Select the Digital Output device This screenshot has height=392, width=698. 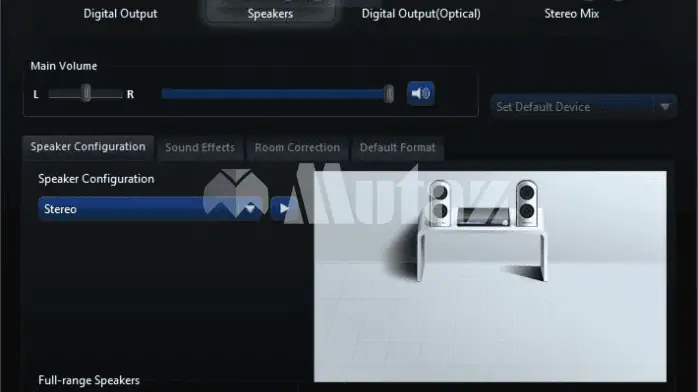point(120,14)
